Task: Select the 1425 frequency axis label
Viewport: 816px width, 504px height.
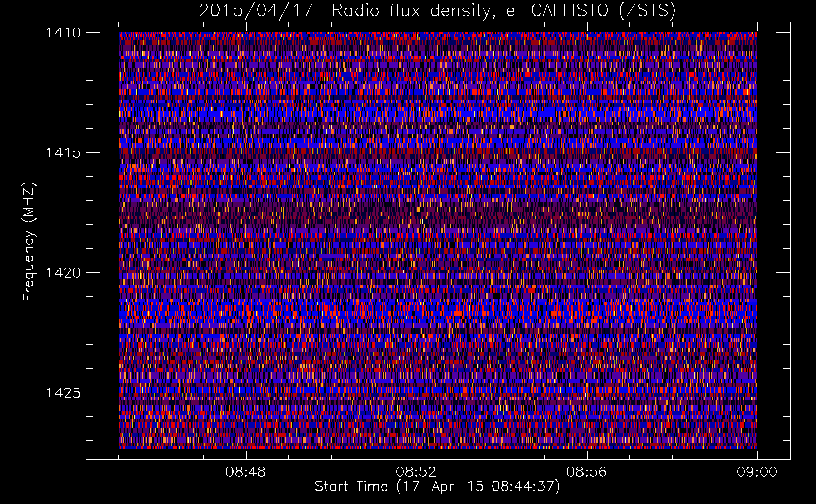Action: [x=63, y=393]
